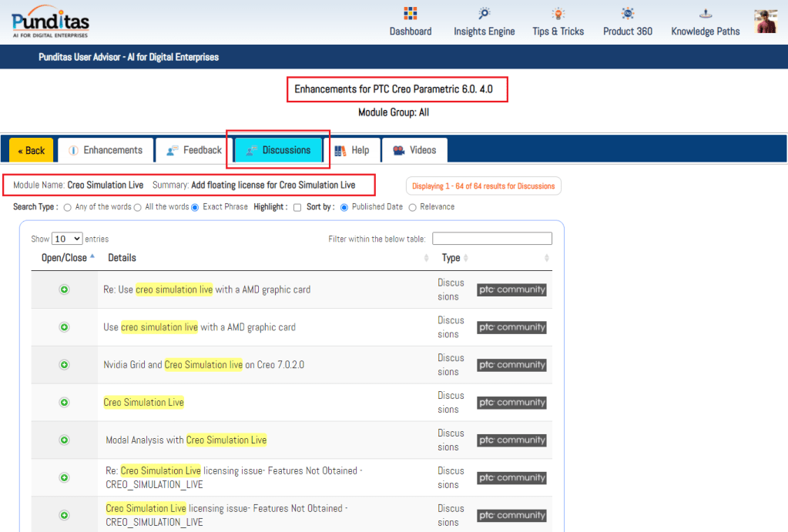The image size is (788, 532).
Task: Open the 'Modal Analysis with Creo Simulation Live' discussion
Action: (x=186, y=440)
